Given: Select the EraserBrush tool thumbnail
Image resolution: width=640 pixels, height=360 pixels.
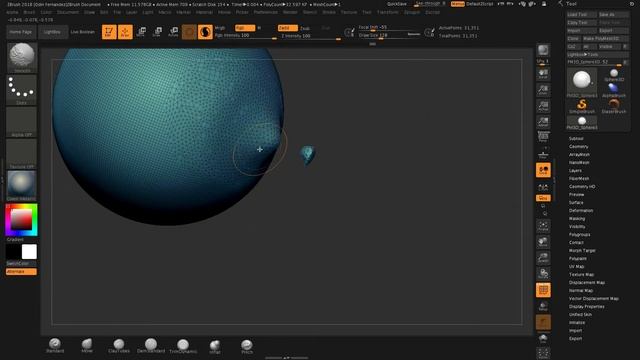Looking at the screenshot, I should [x=613, y=106].
